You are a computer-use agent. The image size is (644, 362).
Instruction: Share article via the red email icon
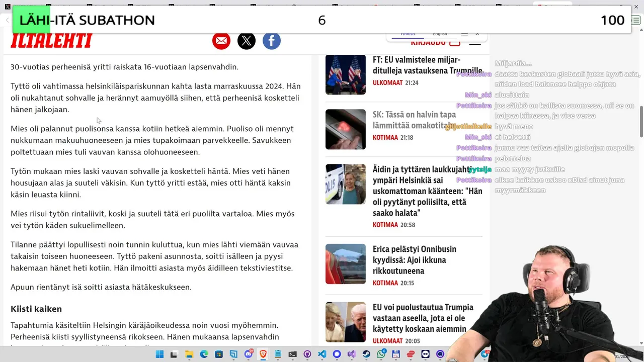click(x=221, y=41)
